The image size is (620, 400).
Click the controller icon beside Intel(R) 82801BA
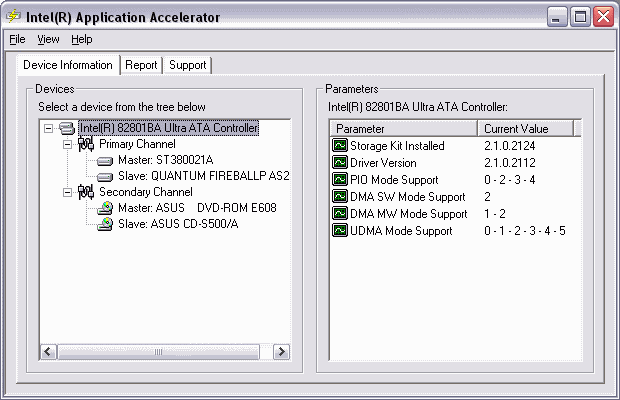click(67, 128)
